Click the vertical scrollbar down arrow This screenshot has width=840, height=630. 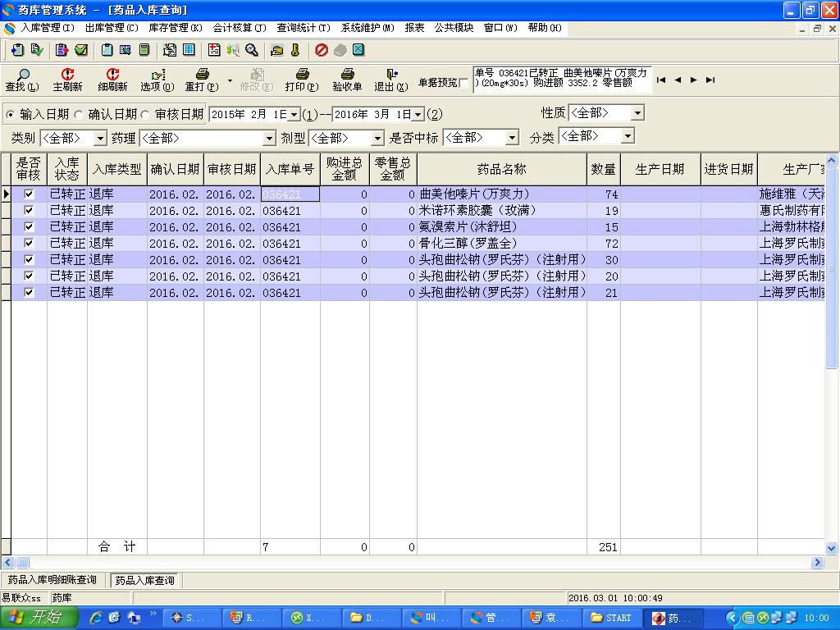pyautogui.click(x=831, y=547)
